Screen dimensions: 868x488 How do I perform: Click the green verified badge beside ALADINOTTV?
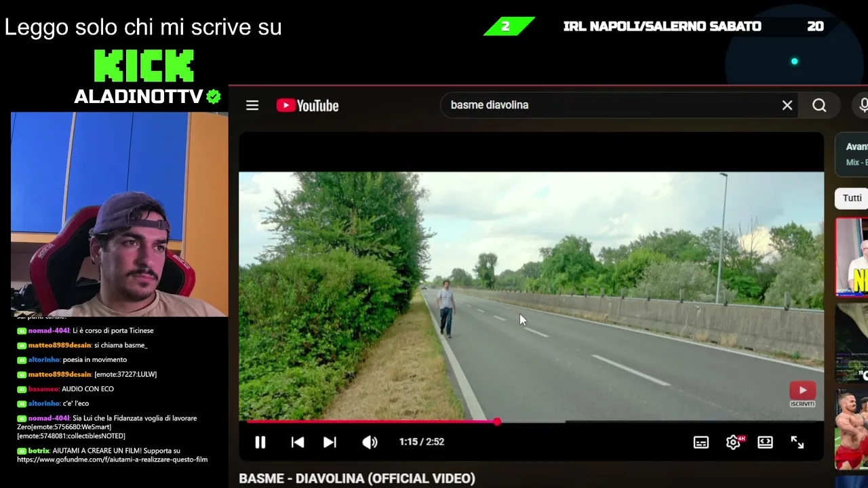coord(214,97)
